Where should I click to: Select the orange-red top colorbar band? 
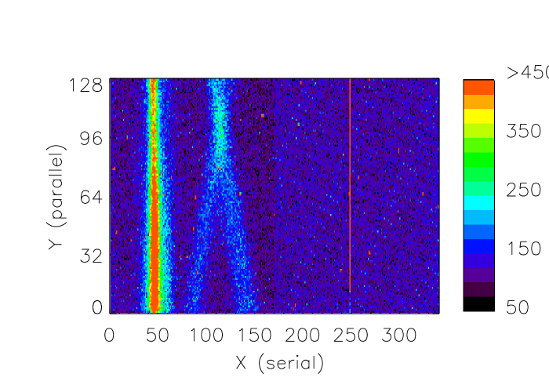[x=479, y=88]
